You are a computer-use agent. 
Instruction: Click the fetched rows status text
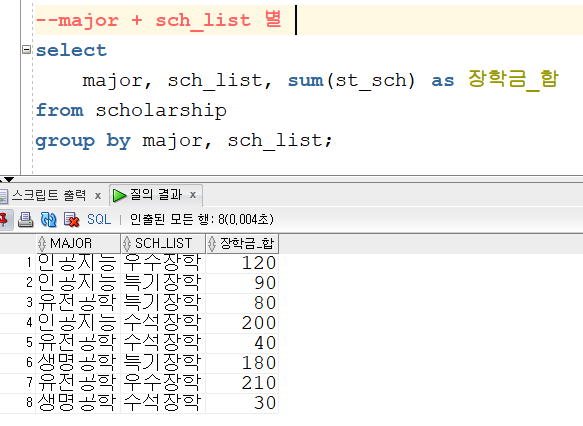(202, 219)
